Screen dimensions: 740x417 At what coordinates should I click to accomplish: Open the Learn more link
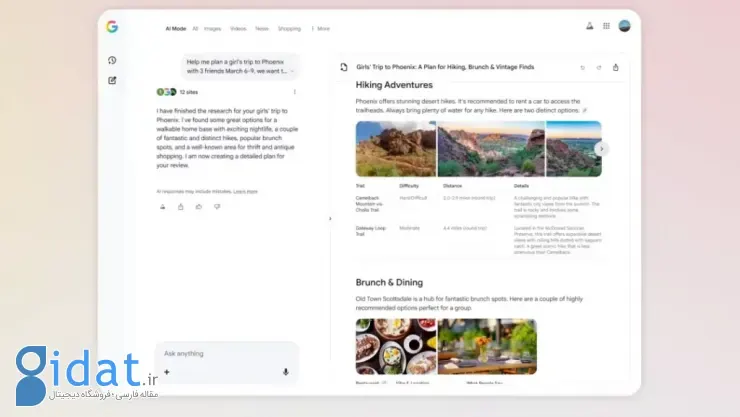pyautogui.click(x=245, y=192)
